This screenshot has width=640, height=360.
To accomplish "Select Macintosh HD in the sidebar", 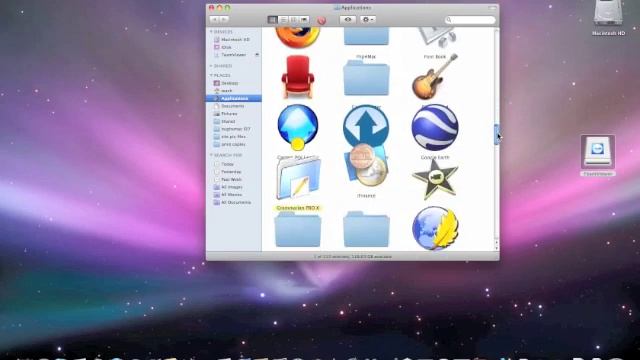I will pos(234,40).
